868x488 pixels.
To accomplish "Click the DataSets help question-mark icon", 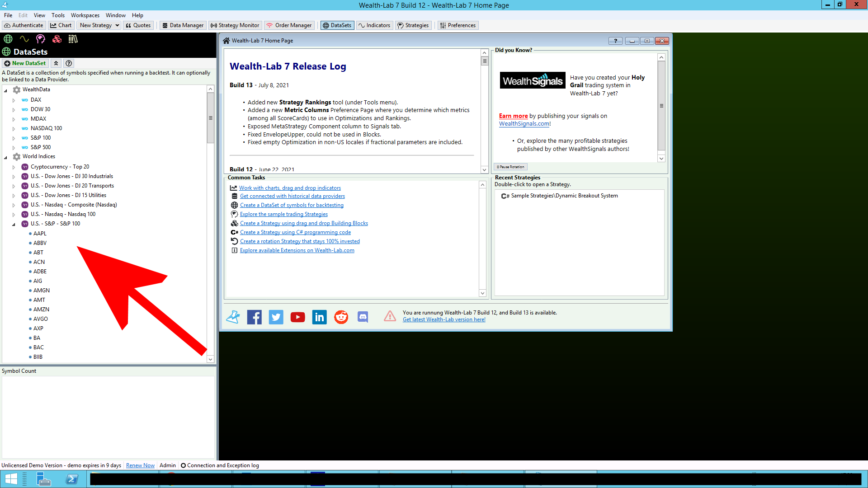I will coord(69,63).
